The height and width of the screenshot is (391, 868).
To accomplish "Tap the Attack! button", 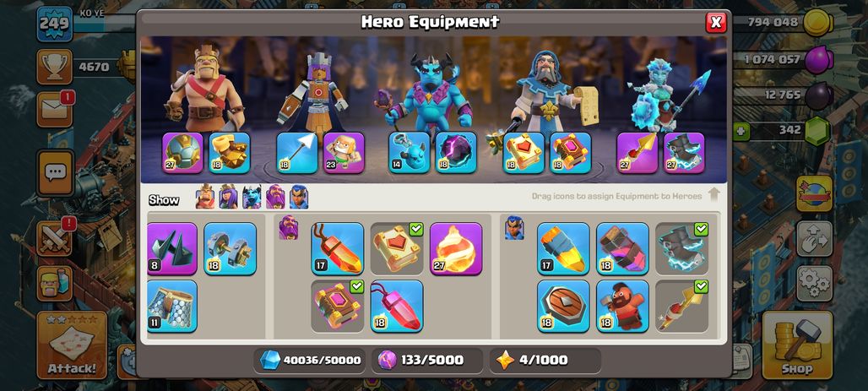I will tap(72, 345).
